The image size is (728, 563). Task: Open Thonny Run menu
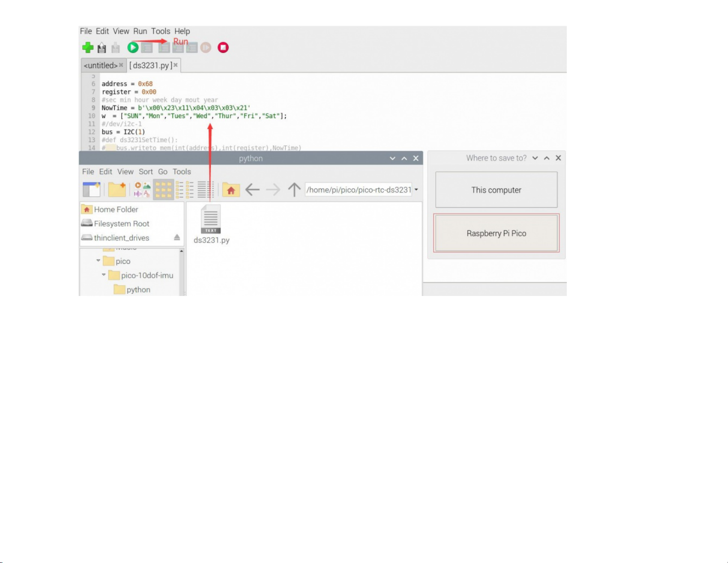(x=140, y=31)
